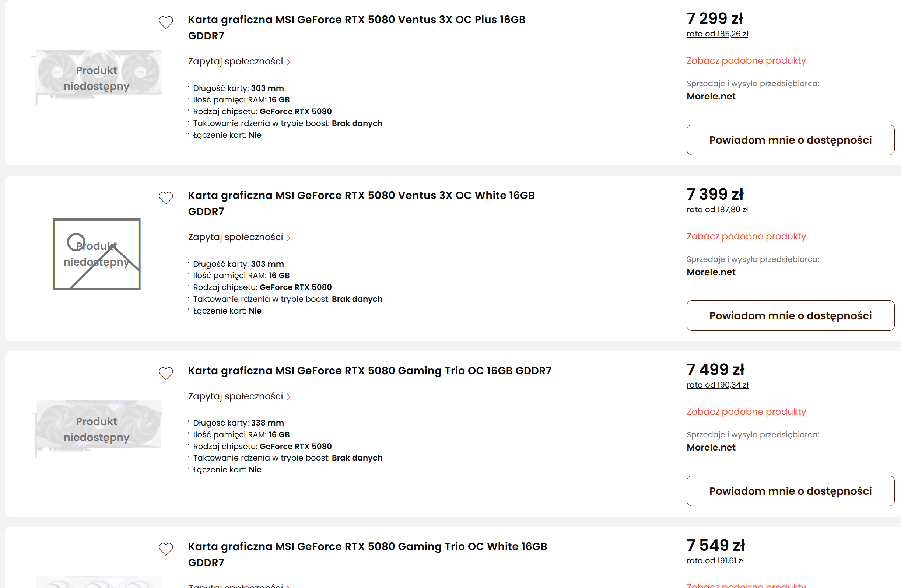View installment offer rata od 185,26 zł

pyautogui.click(x=717, y=34)
